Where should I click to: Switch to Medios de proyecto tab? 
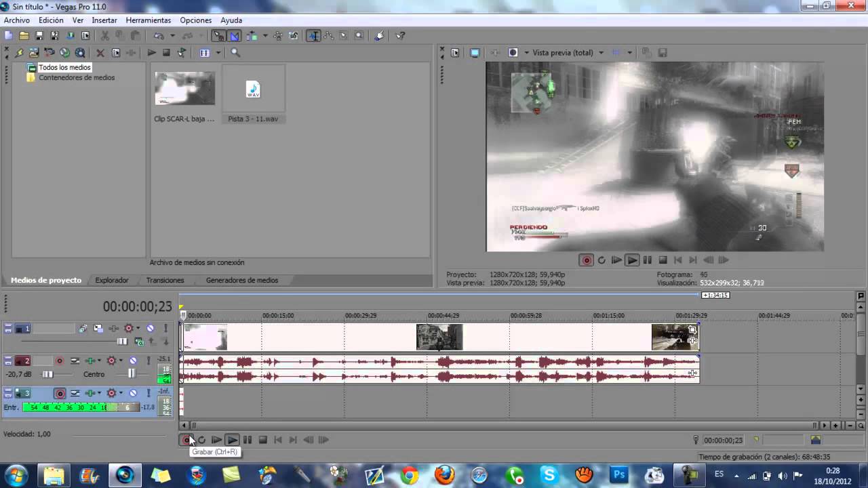[46, 280]
